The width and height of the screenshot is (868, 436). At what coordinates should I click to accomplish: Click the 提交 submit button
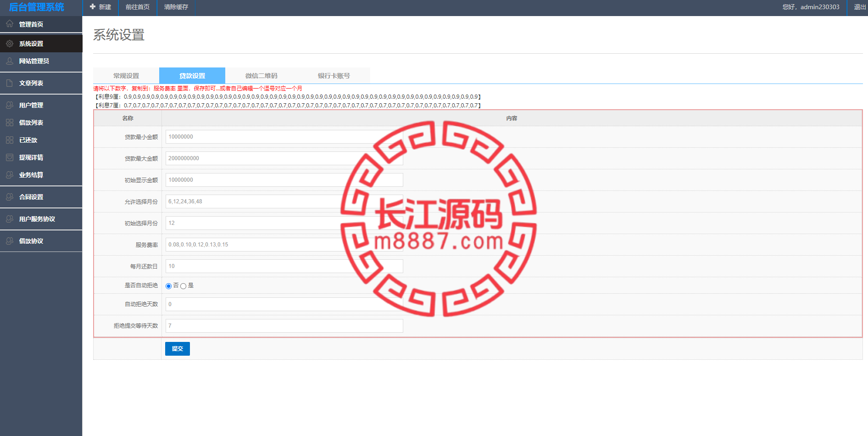[x=178, y=349]
